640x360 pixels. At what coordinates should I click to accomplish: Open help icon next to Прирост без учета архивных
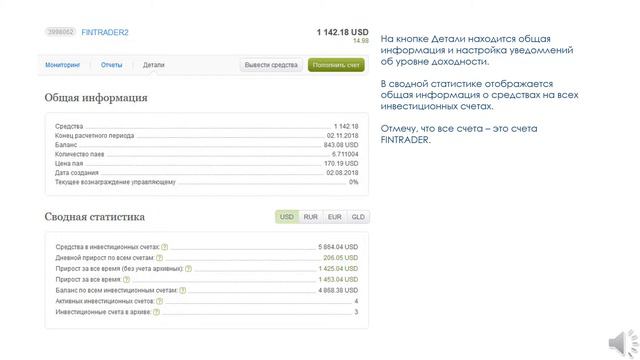[188, 269]
